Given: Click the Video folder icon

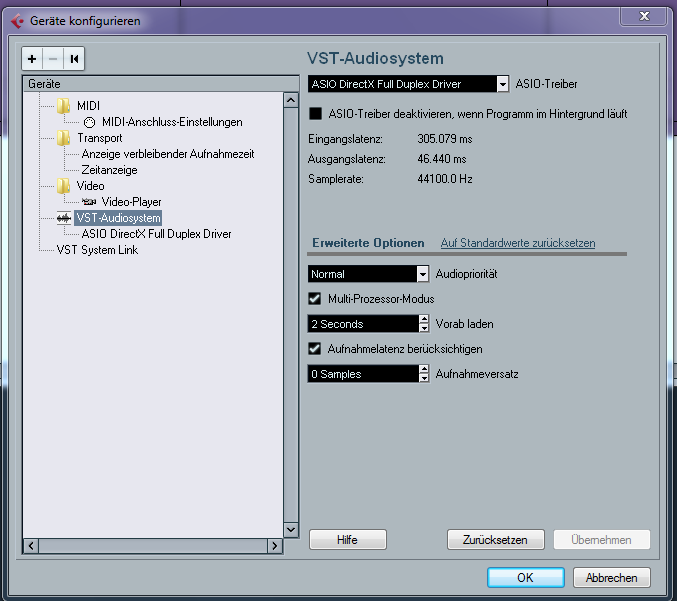Looking at the screenshot, I should click(x=63, y=186).
